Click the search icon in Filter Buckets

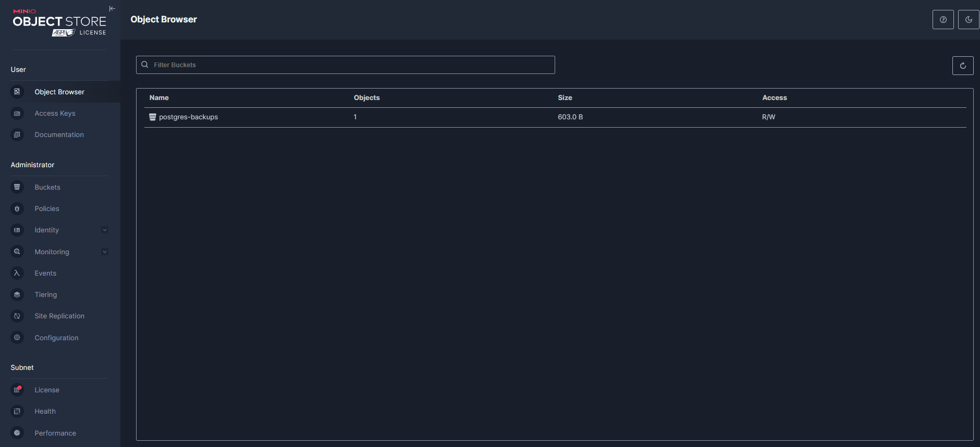click(145, 65)
